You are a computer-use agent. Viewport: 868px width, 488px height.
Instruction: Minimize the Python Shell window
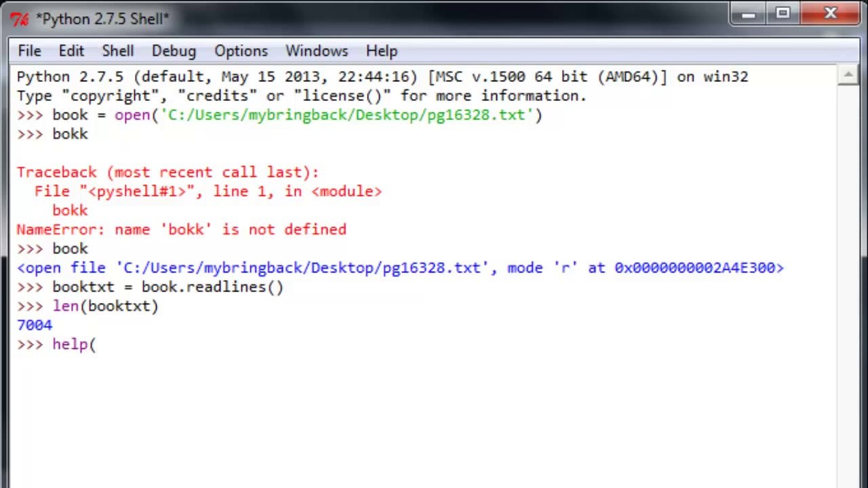(748, 14)
